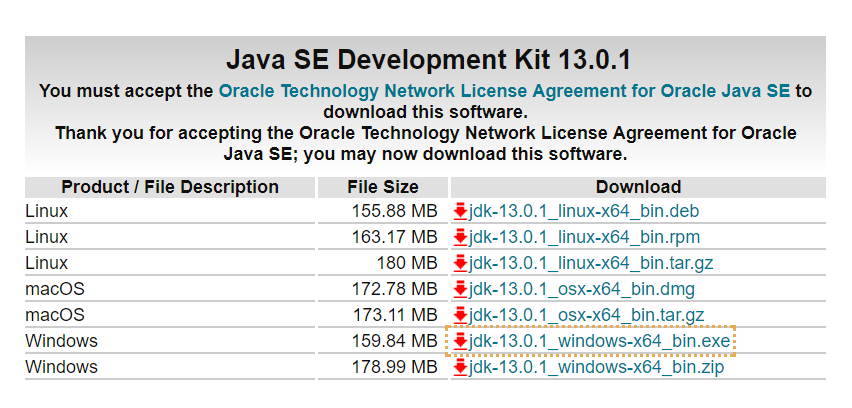Click the Download column header
Viewport: 852px width, 408px height.
pos(638,187)
